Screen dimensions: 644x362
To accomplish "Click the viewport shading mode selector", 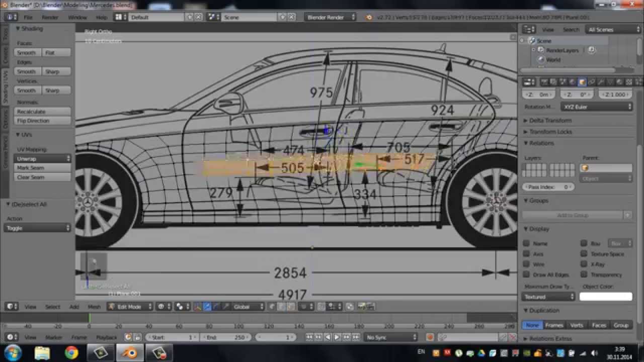I will pos(164,306).
